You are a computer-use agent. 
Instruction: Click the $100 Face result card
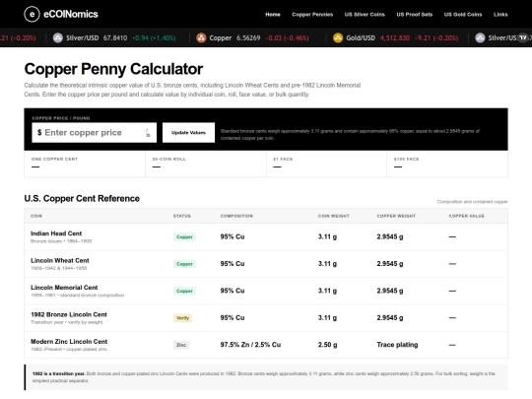[x=447, y=164]
